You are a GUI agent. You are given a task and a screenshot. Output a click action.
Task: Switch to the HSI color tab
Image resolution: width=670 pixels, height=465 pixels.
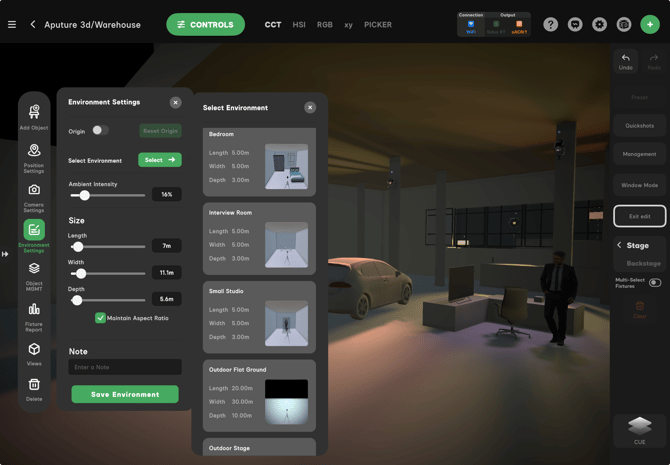coord(299,24)
